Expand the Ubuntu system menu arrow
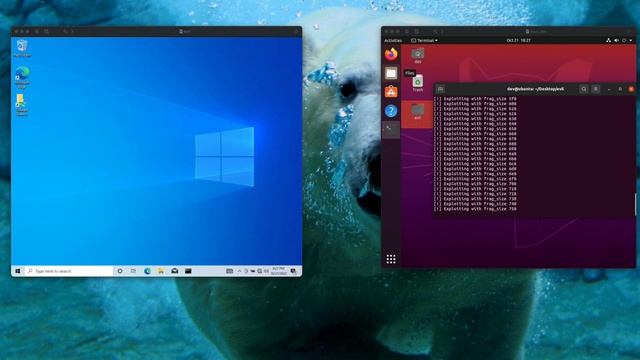This screenshot has width=640, height=360. tap(631, 41)
